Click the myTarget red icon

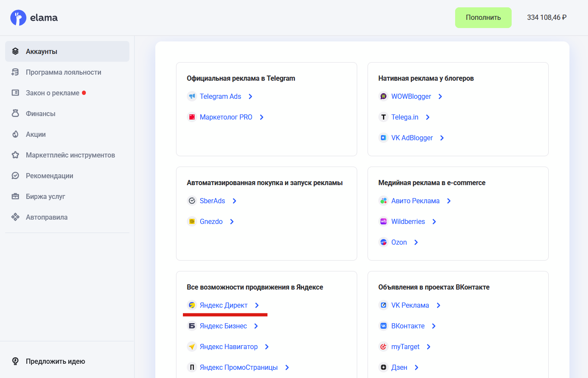tap(383, 346)
